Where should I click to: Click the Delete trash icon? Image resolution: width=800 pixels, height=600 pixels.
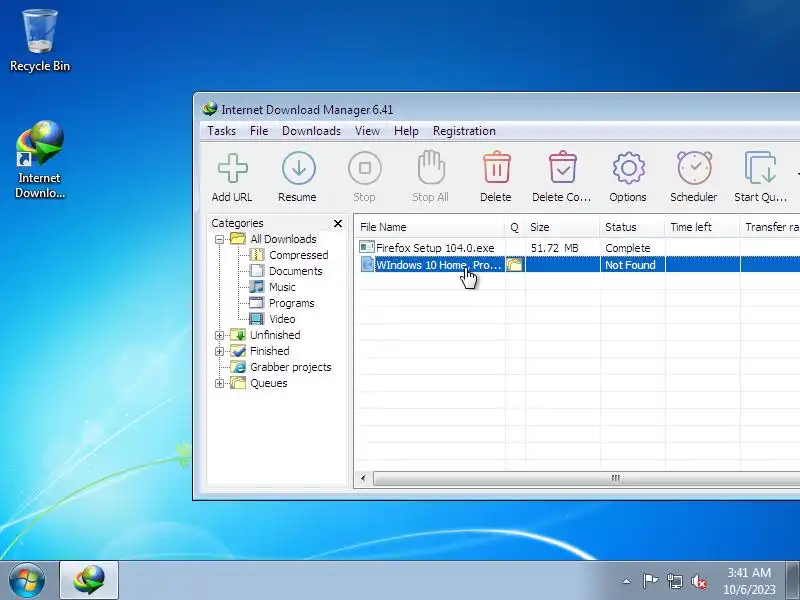coord(496,167)
